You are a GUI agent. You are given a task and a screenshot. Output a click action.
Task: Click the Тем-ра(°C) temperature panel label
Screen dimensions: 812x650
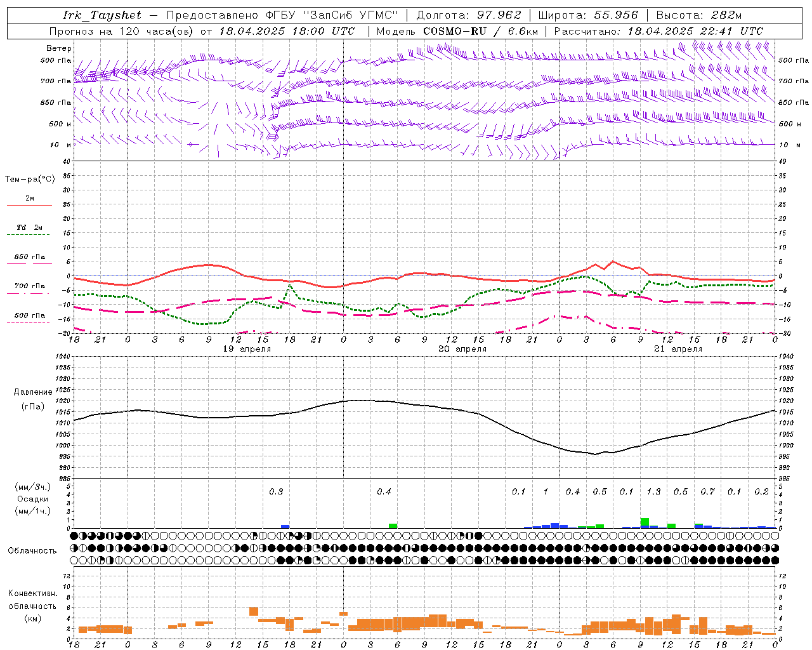(30, 180)
